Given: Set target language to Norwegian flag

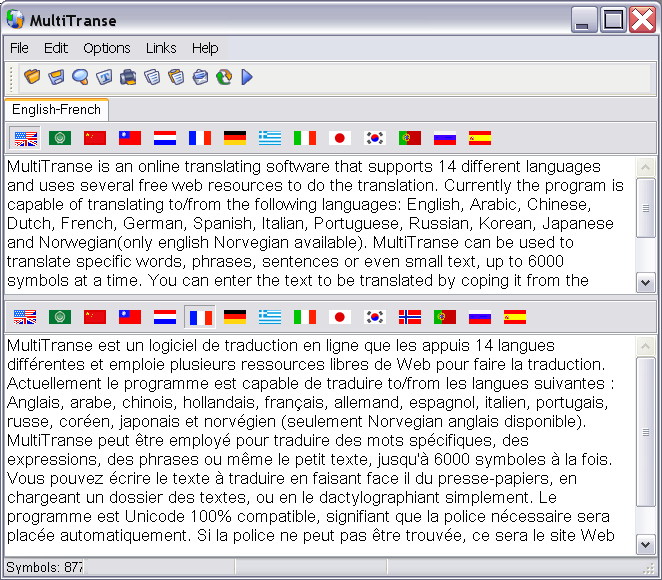Looking at the screenshot, I should (x=410, y=317).
